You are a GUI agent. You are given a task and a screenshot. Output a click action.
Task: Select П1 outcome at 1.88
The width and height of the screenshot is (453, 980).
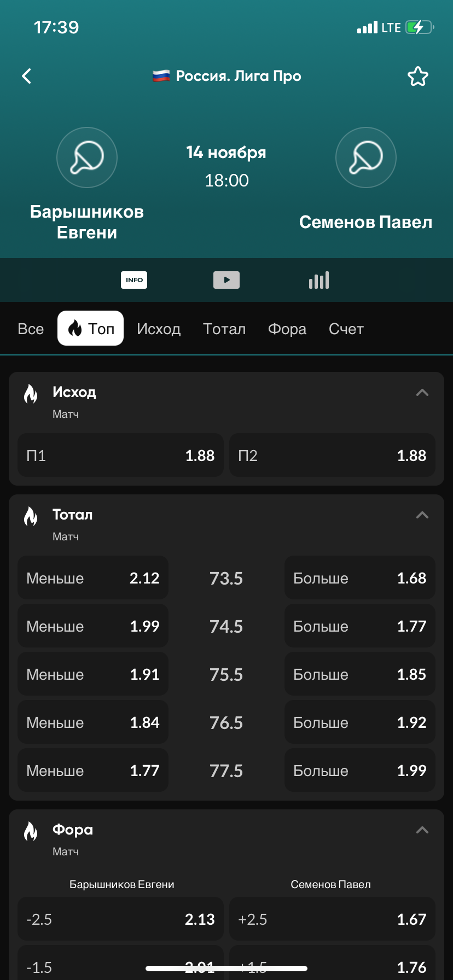pos(120,455)
